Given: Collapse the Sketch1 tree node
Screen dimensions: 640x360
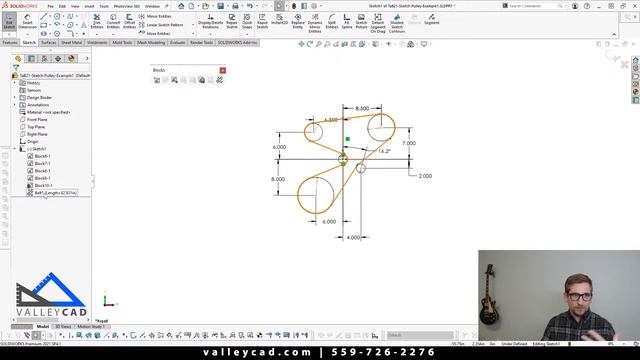Looking at the screenshot, I should click(15, 149).
